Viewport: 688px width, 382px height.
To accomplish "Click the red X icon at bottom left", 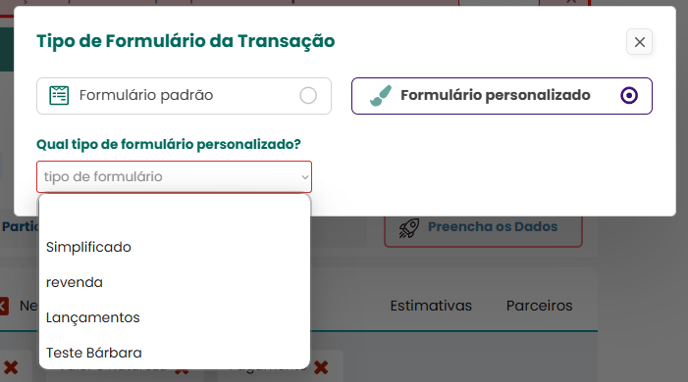I will point(11,367).
